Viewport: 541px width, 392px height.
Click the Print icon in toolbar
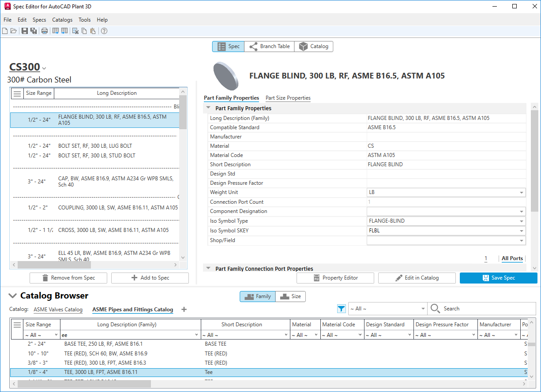45,31
